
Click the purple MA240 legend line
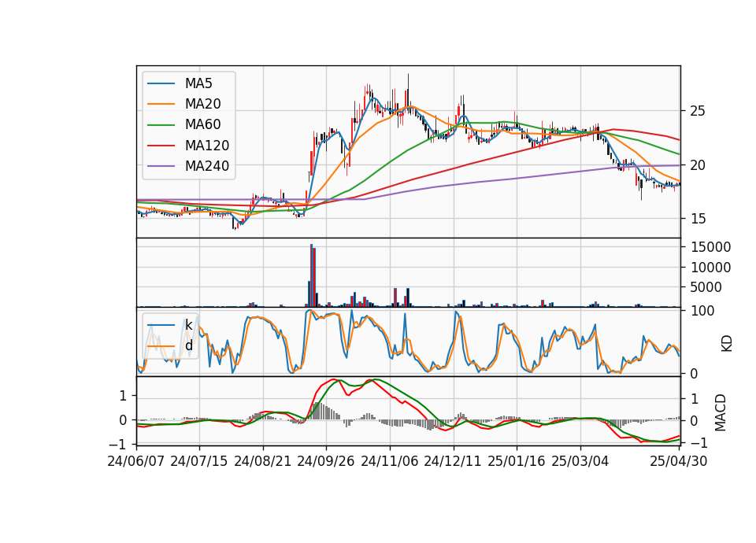[161, 166]
